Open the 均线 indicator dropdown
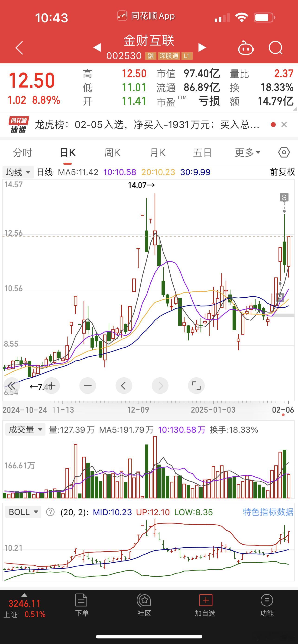 pos(18,172)
